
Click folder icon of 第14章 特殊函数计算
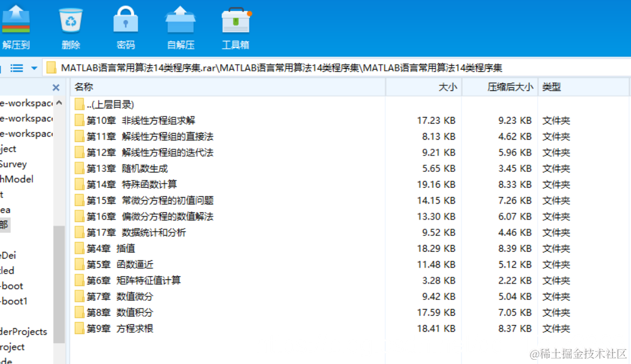(x=79, y=184)
